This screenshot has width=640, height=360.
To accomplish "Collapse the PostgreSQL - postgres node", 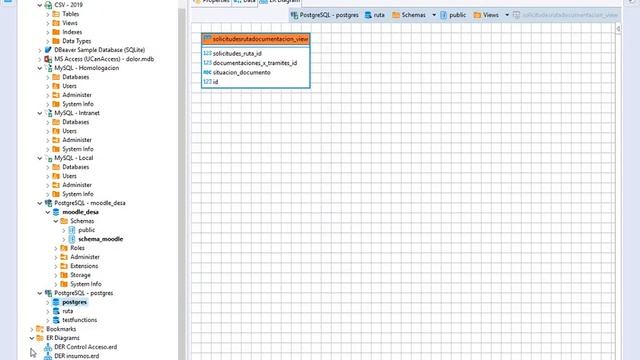I will pos(40,293).
